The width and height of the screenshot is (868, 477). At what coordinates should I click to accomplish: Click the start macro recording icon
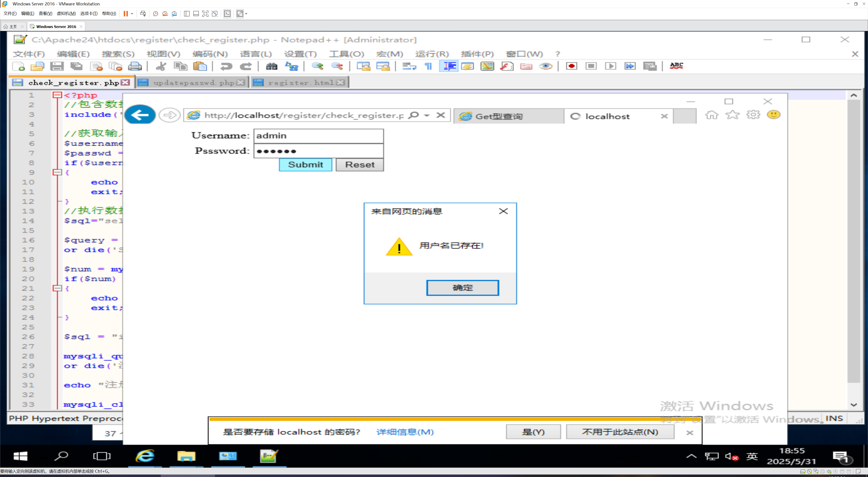[x=571, y=66]
